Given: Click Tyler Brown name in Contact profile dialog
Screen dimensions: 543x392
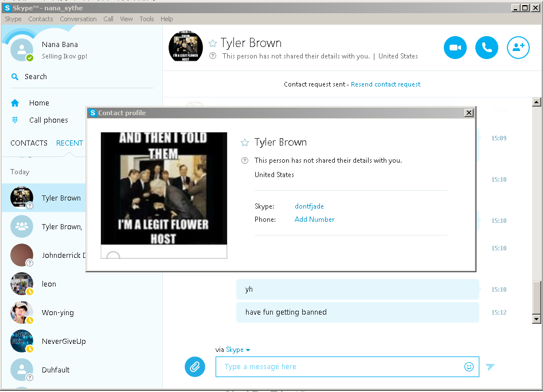Looking at the screenshot, I should point(280,142).
